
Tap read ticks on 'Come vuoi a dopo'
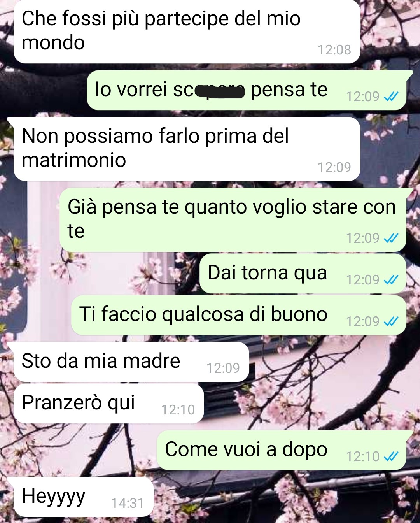coord(391,456)
